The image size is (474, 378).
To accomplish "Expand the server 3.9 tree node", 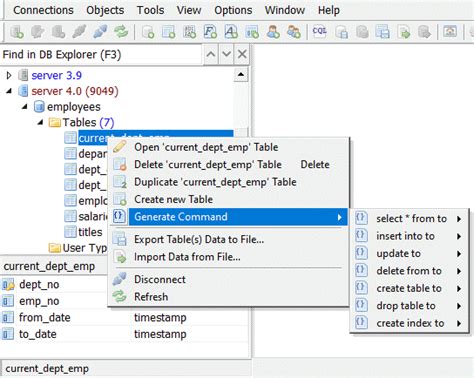I will pyautogui.click(x=9, y=75).
